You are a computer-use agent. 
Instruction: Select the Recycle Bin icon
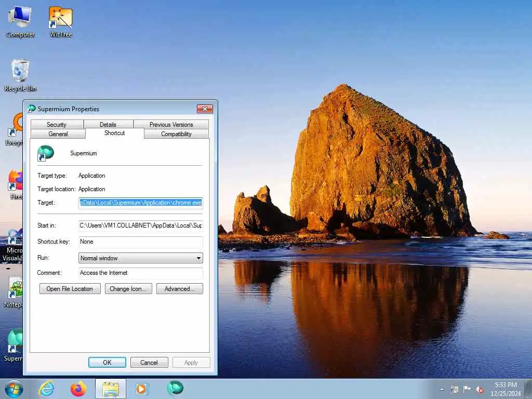(x=20, y=75)
